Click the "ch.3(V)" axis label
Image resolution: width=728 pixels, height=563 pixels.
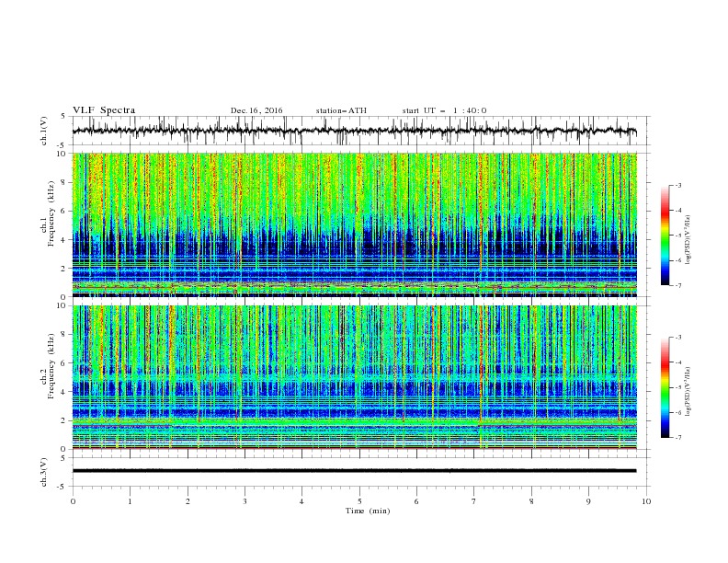coord(44,472)
